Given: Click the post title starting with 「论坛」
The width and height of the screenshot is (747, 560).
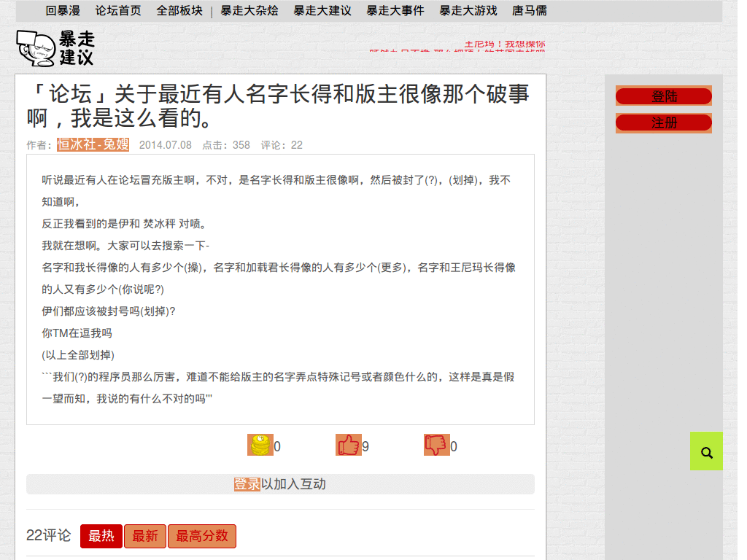Looking at the screenshot, I should tap(278, 106).
